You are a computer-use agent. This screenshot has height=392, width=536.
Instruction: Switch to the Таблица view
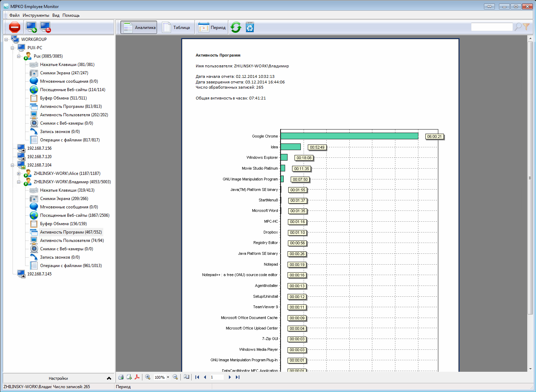pyautogui.click(x=176, y=27)
